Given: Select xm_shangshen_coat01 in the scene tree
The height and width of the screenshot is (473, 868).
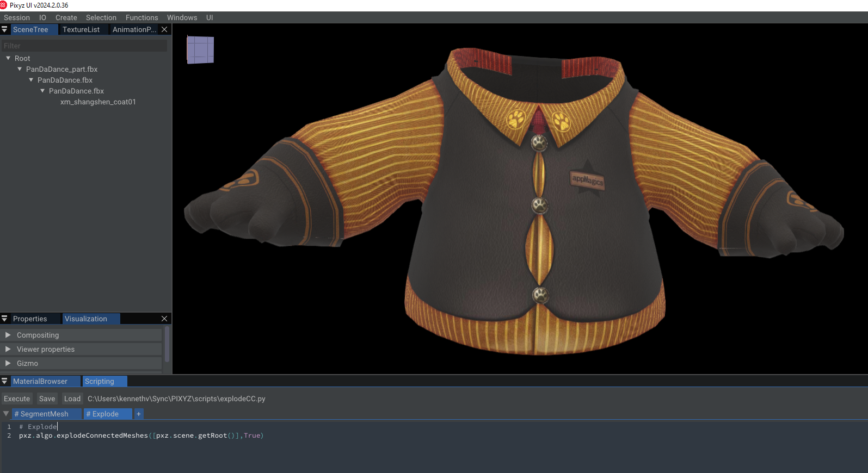Looking at the screenshot, I should coord(98,102).
